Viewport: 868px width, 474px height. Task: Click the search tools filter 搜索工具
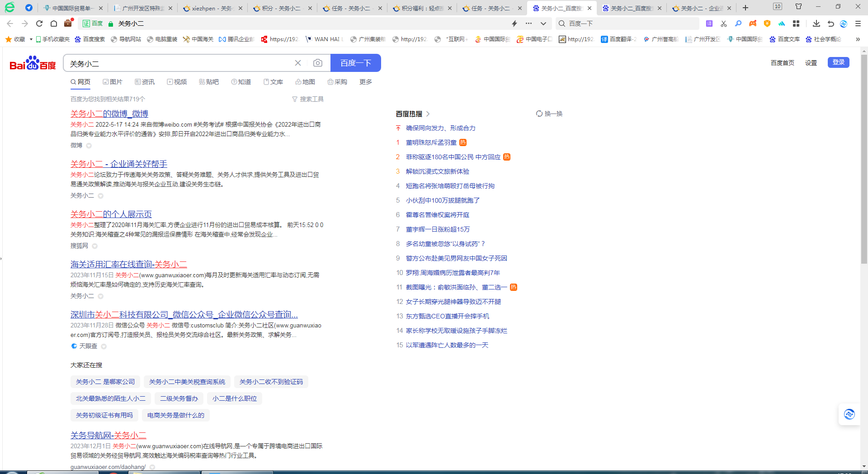(308, 99)
